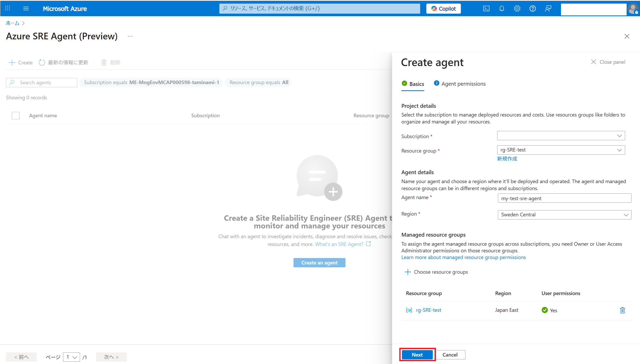
Task: Open Learn more about managed resource group permissions
Action: click(463, 257)
